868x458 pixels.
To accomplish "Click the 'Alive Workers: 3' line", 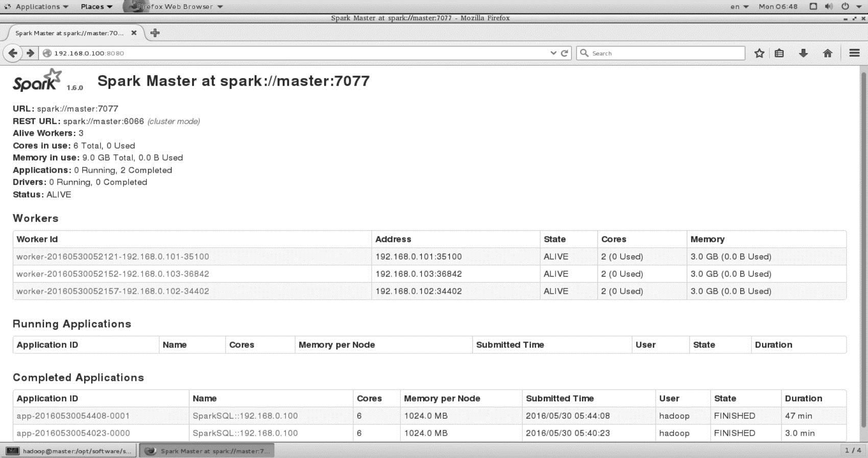I will click(48, 133).
